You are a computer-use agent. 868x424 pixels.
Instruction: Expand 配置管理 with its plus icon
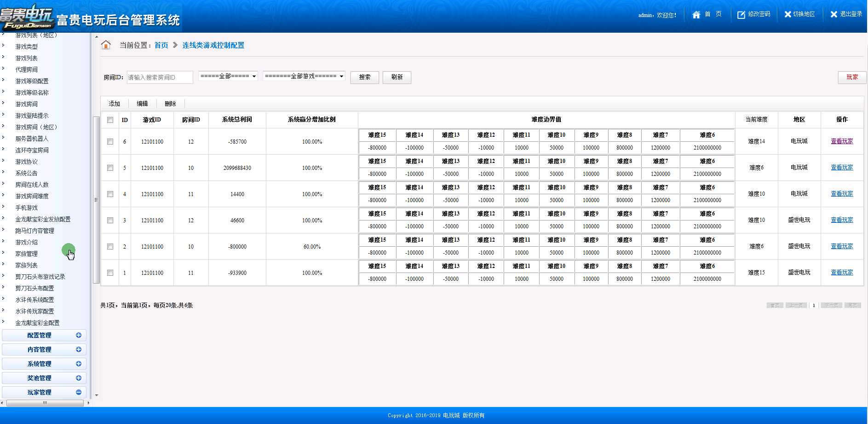(x=79, y=335)
